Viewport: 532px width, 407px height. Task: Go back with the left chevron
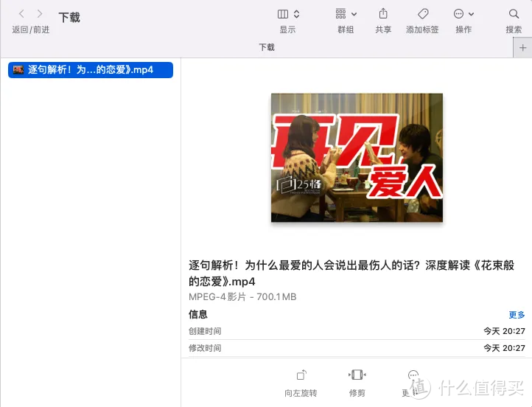coord(21,13)
